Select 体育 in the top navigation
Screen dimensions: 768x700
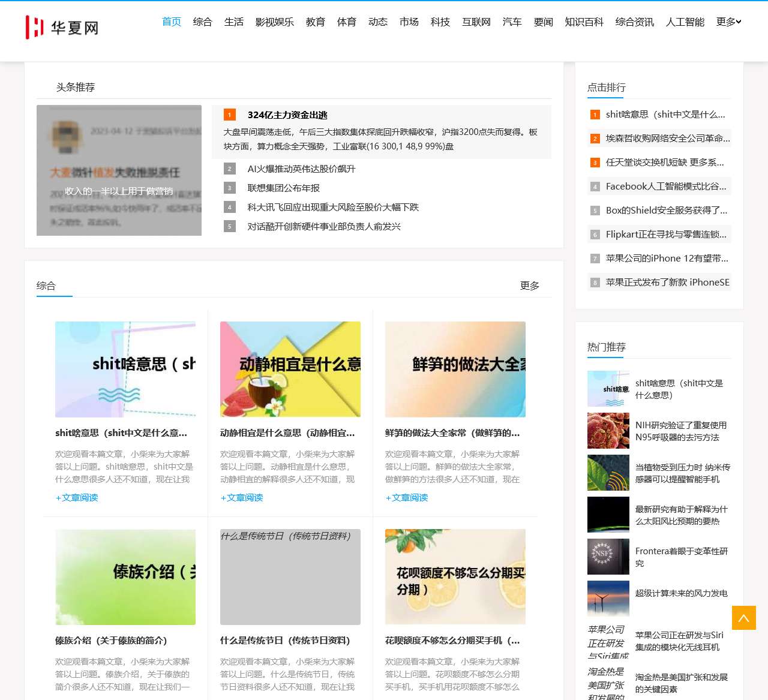click(x=347, y=22)
